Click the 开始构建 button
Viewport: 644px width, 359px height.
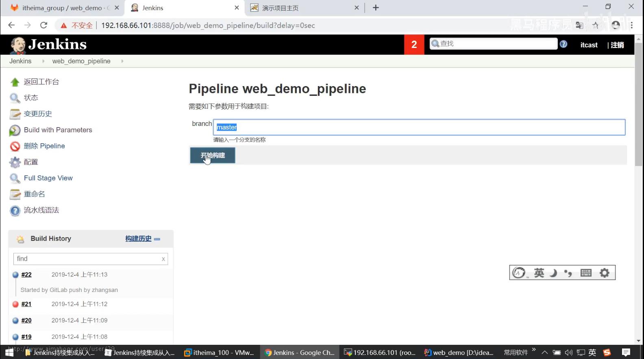tap(213, 156)
